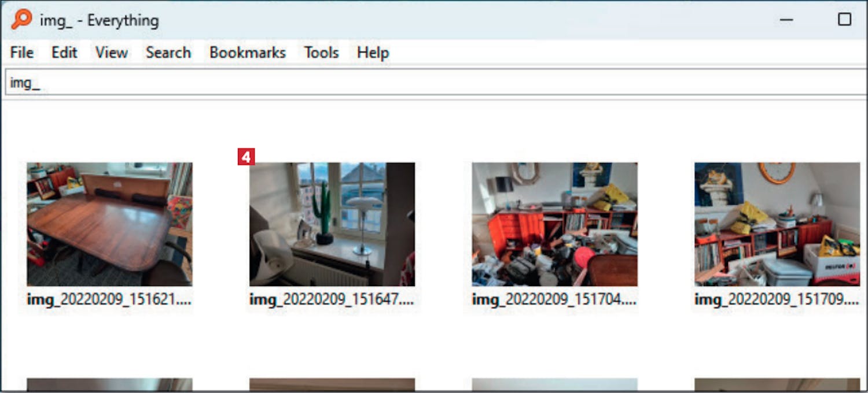Open the Help menu
The height and width of the screenshot is (393, 868).
373,53
